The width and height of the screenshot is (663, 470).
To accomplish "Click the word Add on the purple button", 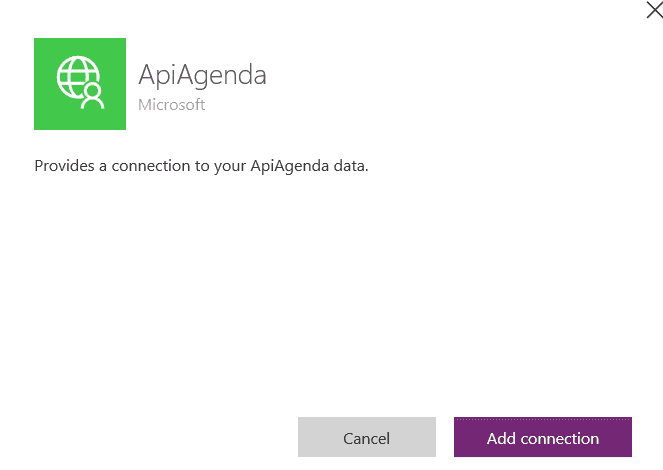I will click(501, 439).
